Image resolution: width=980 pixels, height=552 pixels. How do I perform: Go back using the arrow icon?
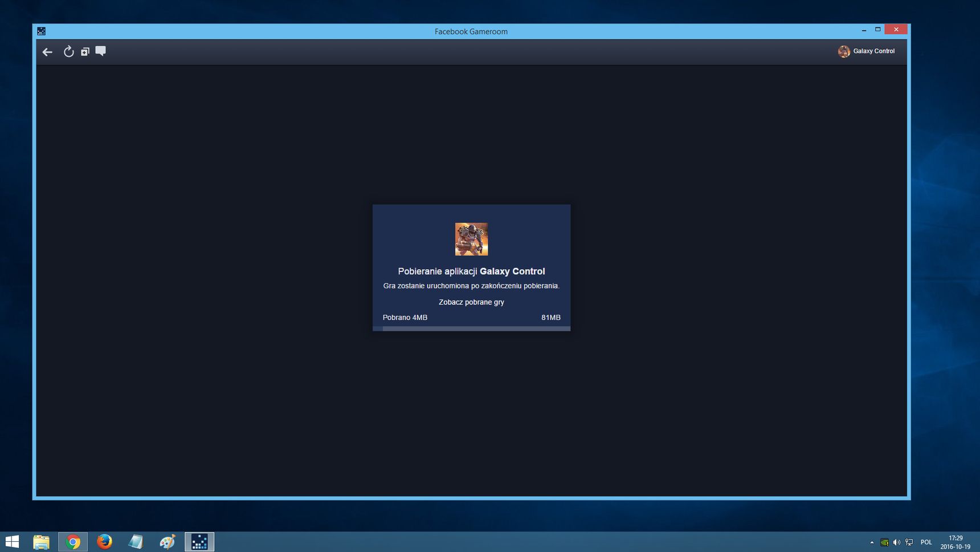click(x=47, y=52)
